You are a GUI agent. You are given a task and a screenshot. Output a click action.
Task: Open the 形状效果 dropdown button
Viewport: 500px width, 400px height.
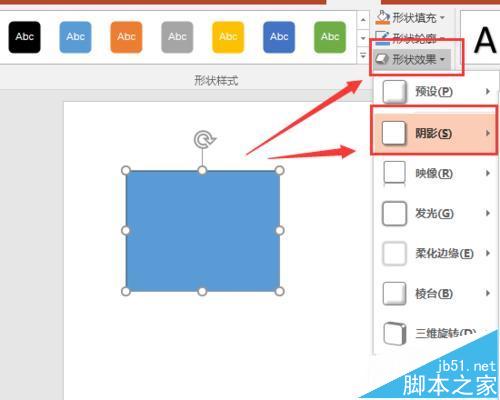412,59
